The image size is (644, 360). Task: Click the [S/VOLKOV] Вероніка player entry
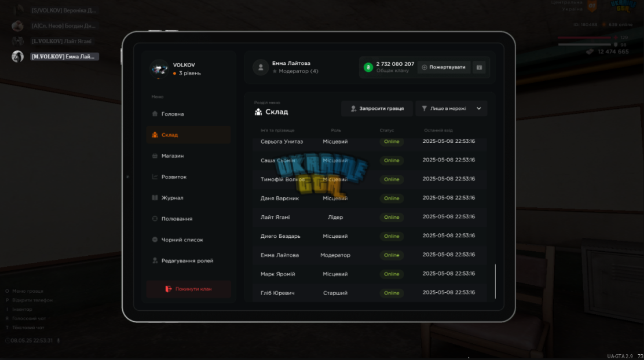(64, 10)
